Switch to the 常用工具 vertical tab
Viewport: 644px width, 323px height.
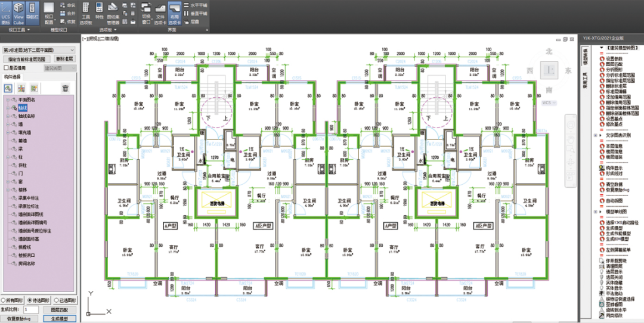tap(586, 80)
